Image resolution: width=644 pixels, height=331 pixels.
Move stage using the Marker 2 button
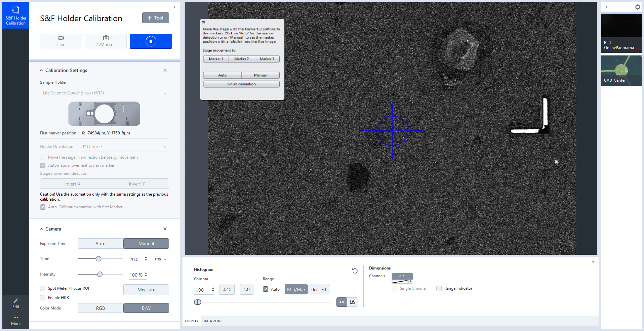click(x=241, y=59)
